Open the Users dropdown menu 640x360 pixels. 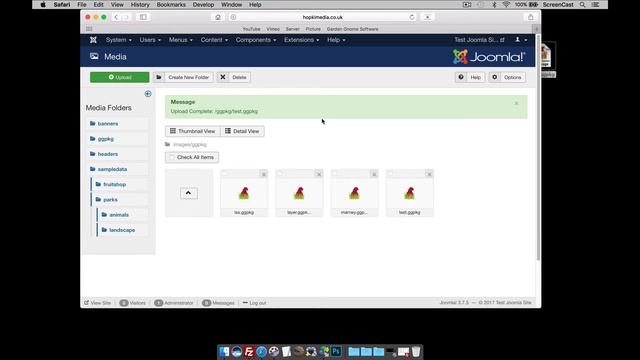(150, 40)
